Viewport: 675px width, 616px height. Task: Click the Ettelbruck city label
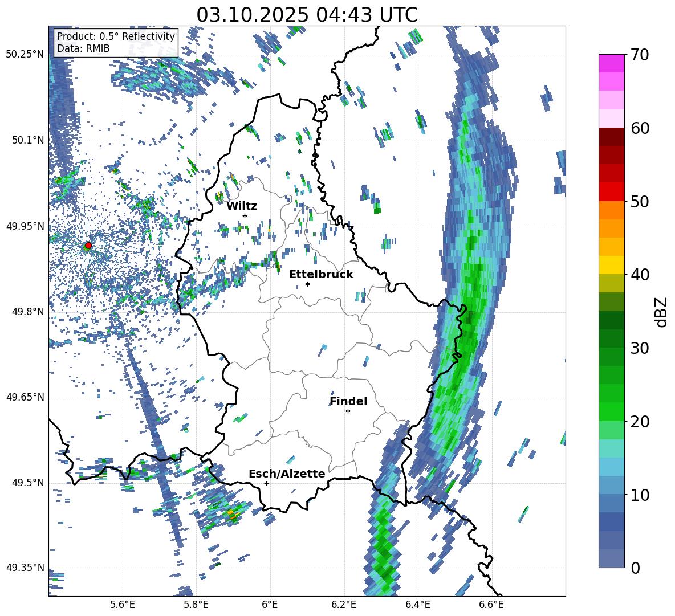tap(321, 275)
